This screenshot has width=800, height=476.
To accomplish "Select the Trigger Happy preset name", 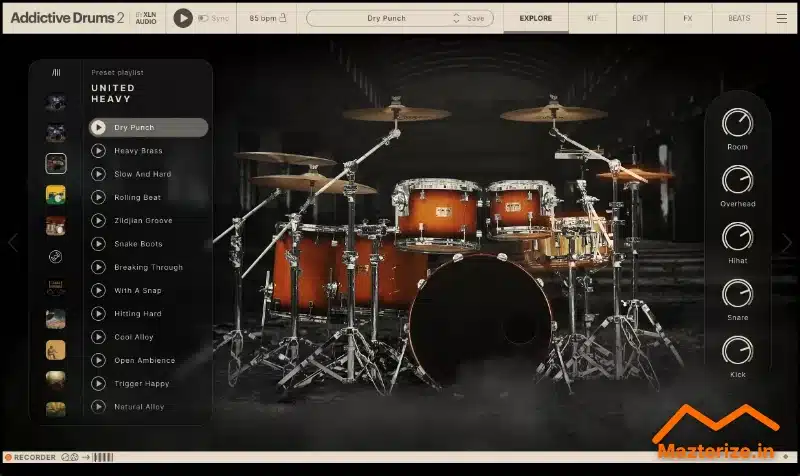I will 142,384.
